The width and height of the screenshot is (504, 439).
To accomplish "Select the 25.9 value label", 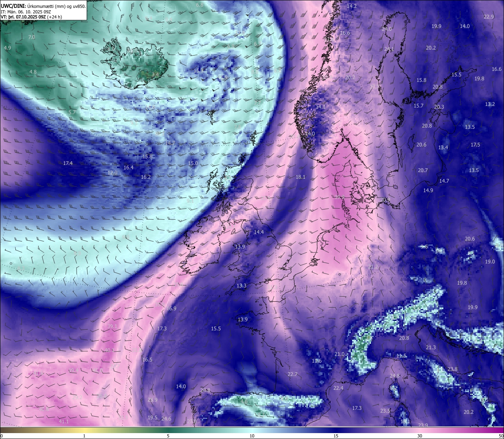I will (152, 400).
